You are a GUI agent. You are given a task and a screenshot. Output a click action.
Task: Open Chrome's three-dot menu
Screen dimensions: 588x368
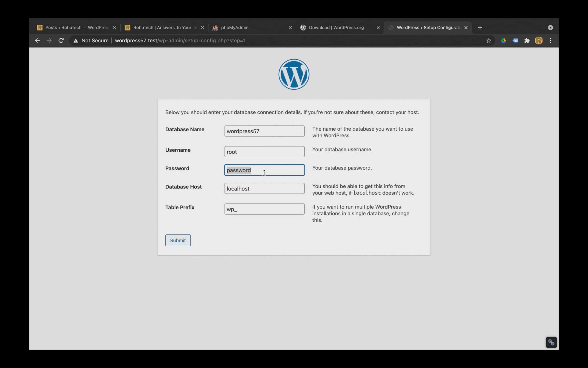click(551, 40)
